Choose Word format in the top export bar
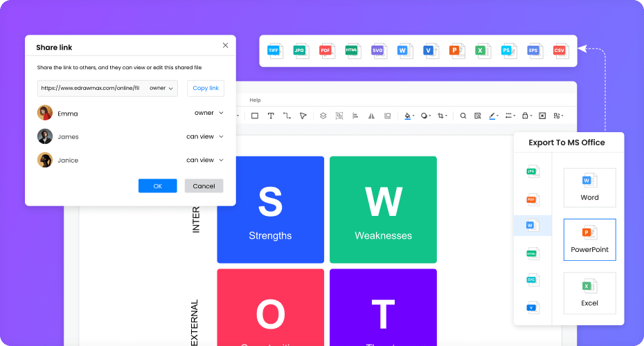Image resolution: width=644 pixels, height=346 pixels. coord(404,51)
